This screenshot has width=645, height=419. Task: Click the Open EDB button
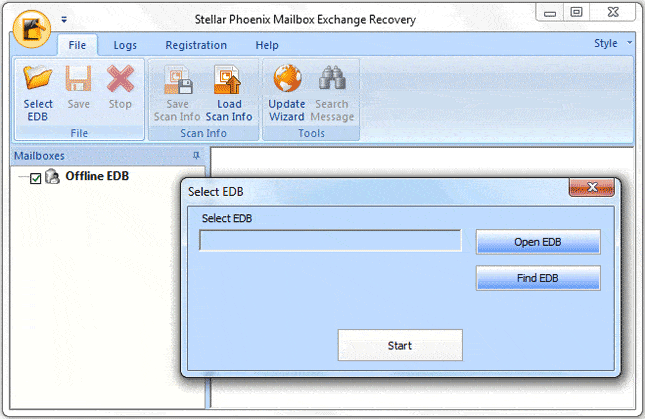(x=538, y=242)
